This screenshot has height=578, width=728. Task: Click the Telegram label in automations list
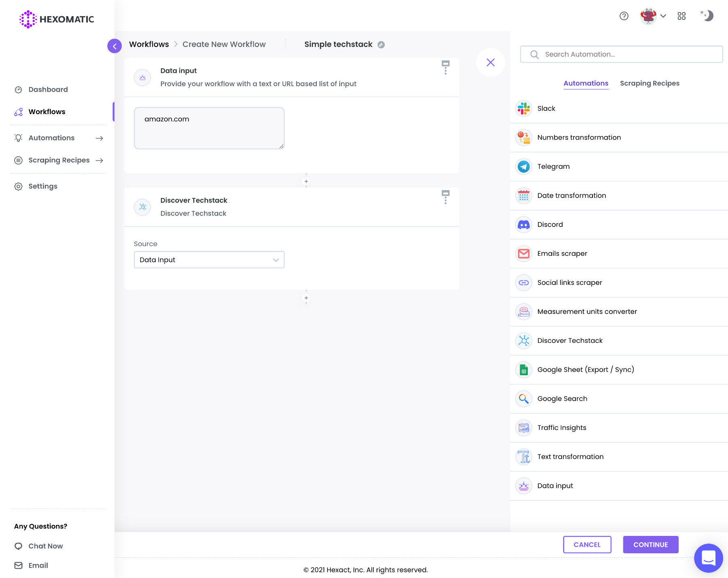click(x=553, y=166)
